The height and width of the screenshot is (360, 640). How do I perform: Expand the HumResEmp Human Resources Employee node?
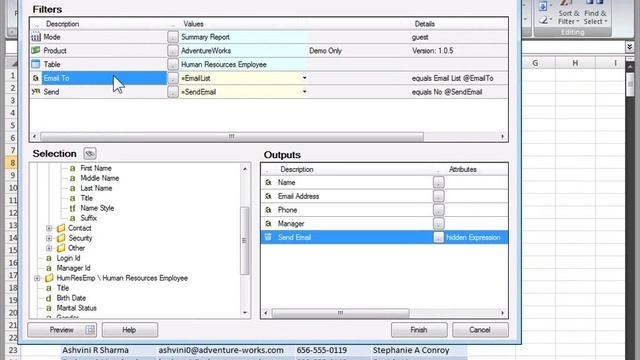click(x=37, y=278)
